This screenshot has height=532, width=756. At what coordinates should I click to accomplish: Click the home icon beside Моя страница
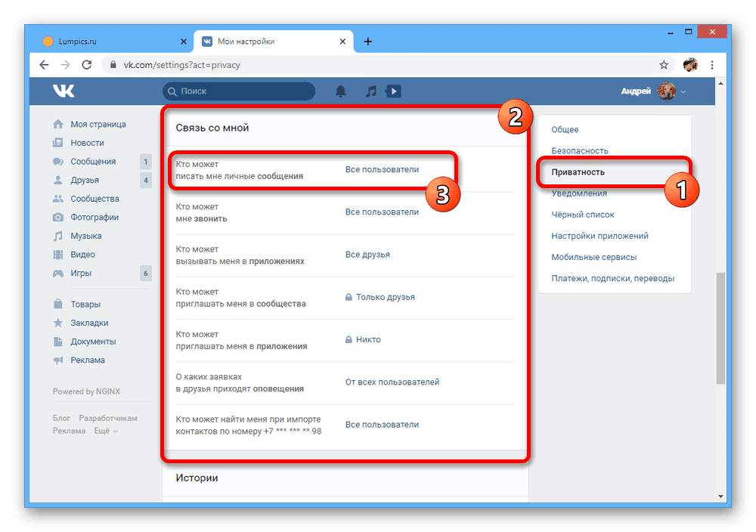point(58,125)
